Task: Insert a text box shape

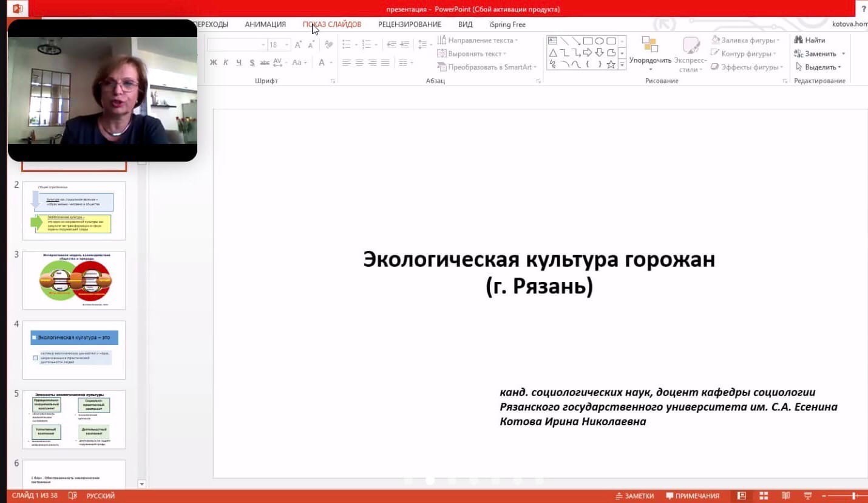Action: 552,41
